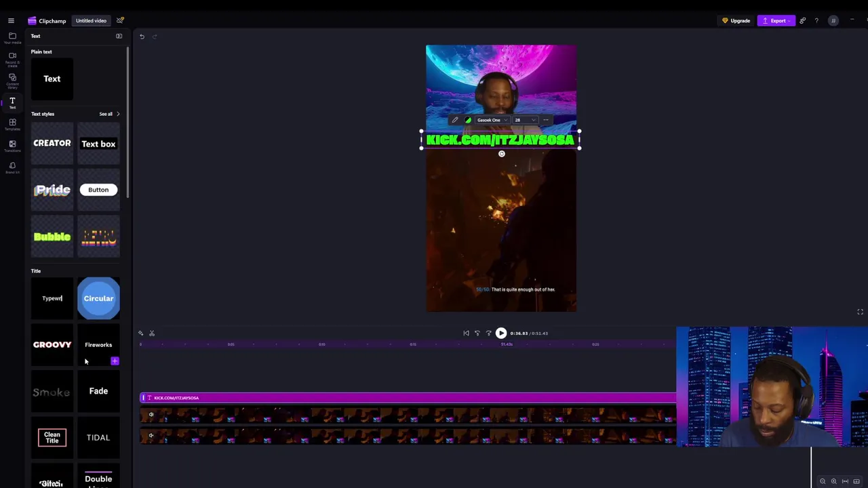This screenshot has width=868, height=488.
Task: Choose the GROOVY title style
Action: [52, 344]
